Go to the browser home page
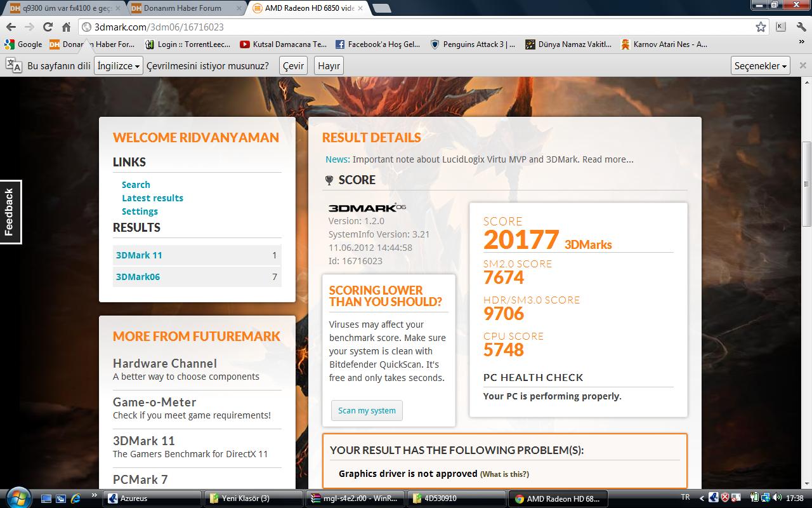This screenshot has height=508, width=812. point(66,27)
